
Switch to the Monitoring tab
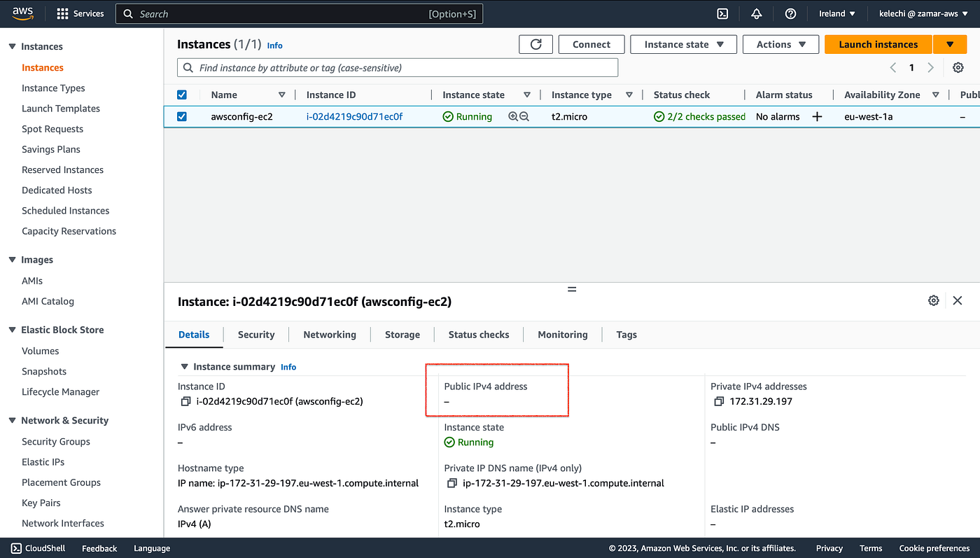563,335
